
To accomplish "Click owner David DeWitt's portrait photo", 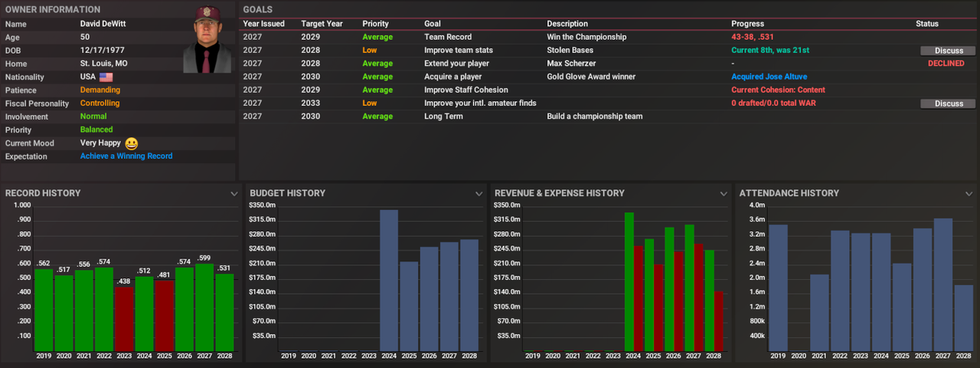I will click(x=207, y=40).
